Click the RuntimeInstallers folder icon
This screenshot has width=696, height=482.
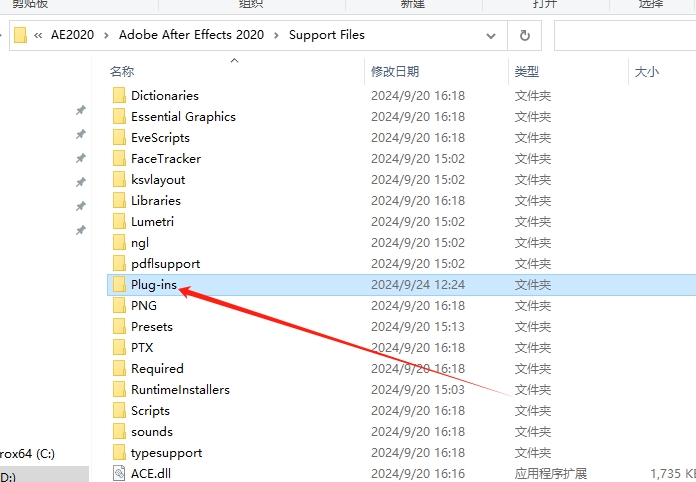coord(119,390)
